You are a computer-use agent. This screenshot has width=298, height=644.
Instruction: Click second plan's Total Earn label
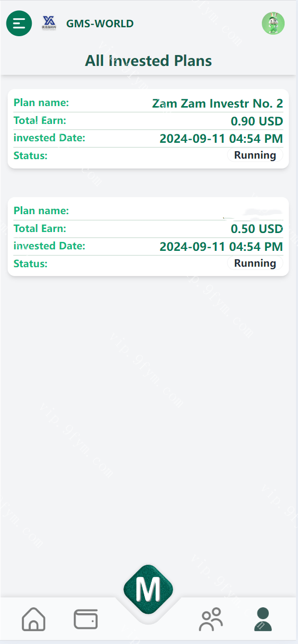pyautogui.click(x=40, y=229)
